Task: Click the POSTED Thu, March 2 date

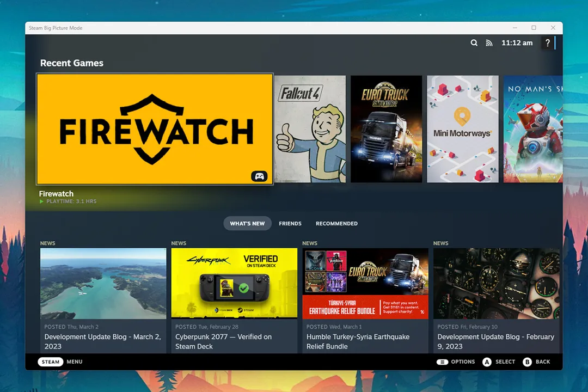Action: 71,327
